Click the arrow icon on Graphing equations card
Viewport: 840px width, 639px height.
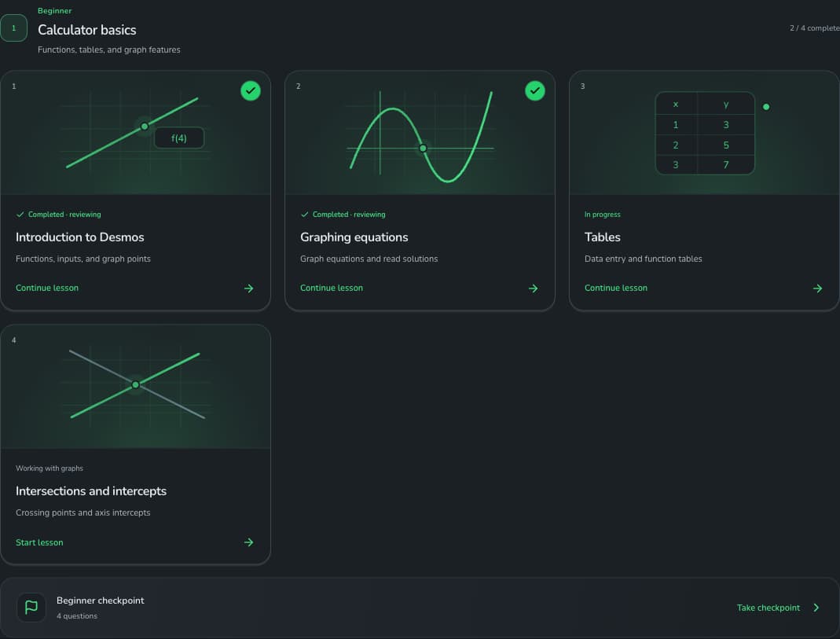click(533, 288)
